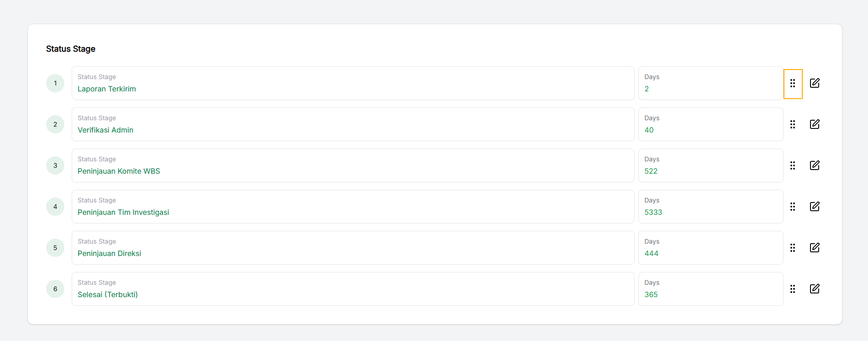Grab the Peninjauan Komite WBS drag handle

[x=793, y=165]
